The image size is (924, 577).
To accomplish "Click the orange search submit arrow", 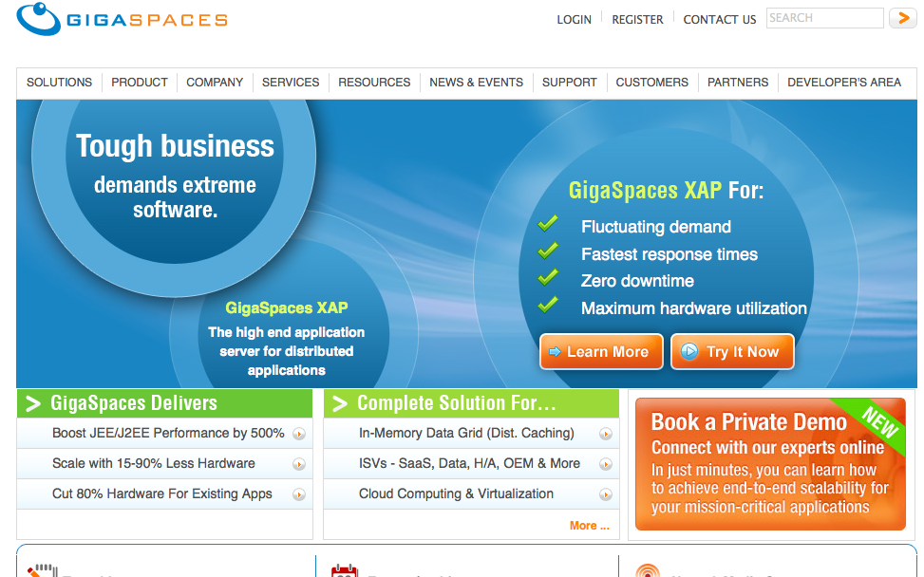I will coord(903,18).
